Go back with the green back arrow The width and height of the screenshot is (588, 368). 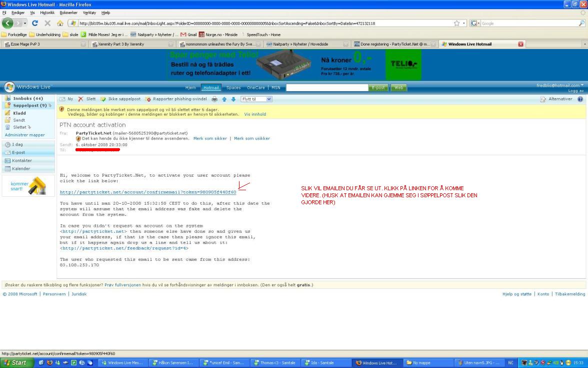pos(7,23)
